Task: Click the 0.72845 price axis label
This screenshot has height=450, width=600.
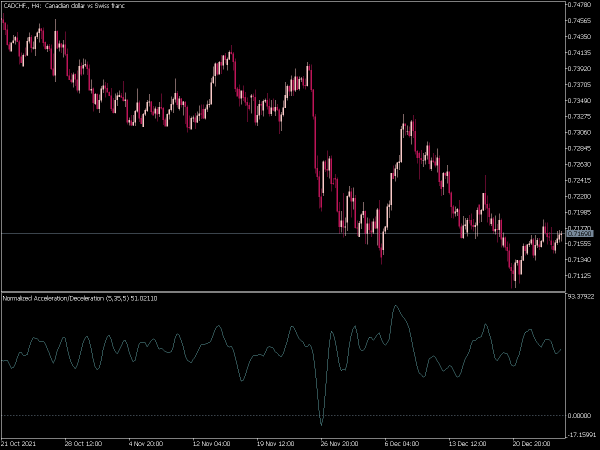Action: 580,148
